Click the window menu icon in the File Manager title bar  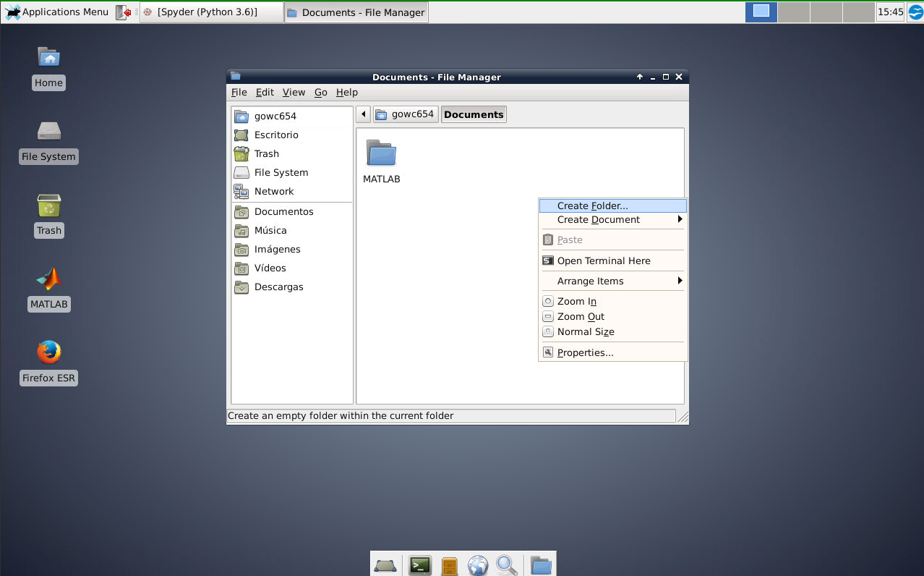tap(235, 77)
